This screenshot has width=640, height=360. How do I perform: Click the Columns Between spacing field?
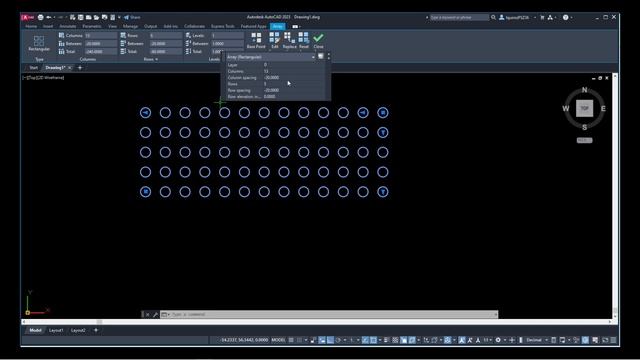coord(100,44)
